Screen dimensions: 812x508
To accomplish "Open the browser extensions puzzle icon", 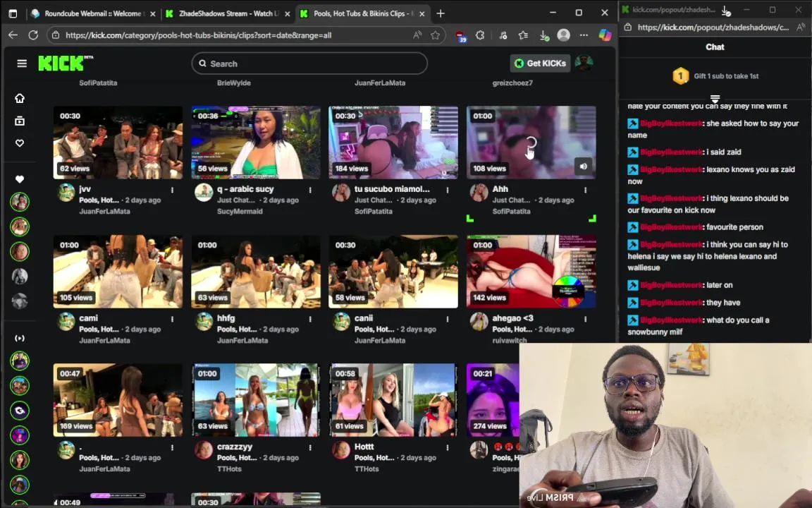I will 480,35.
